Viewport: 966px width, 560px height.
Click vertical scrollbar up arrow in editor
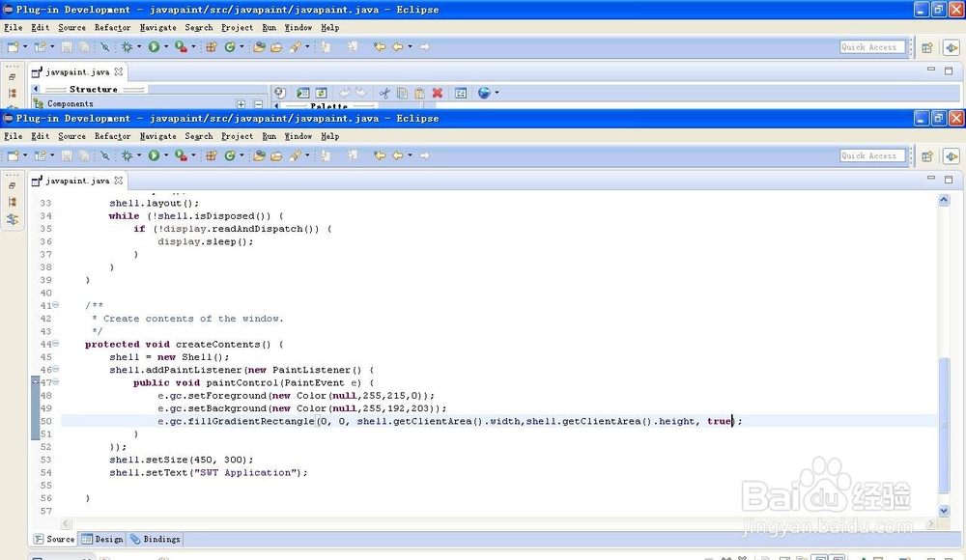pyautogui.click(x=944, y=200)
